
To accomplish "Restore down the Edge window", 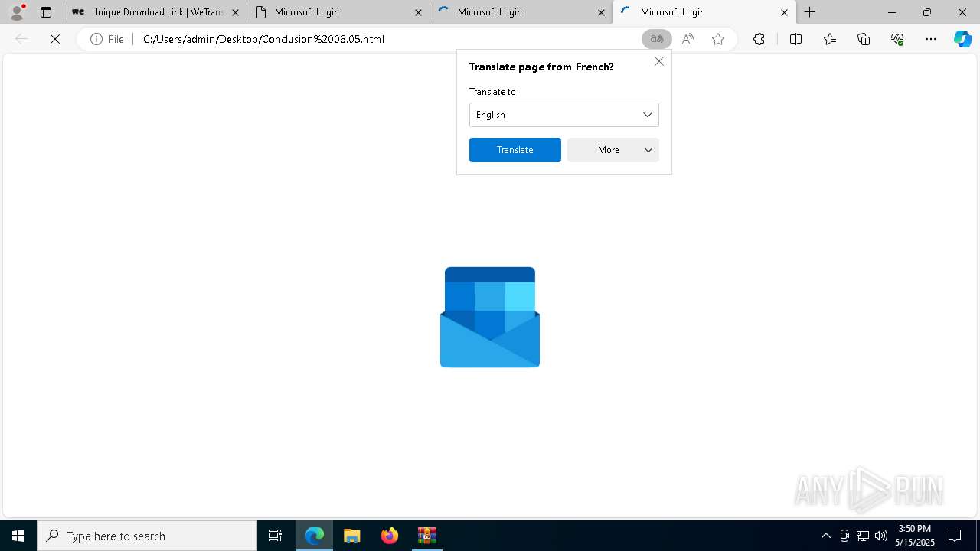I will [x=927, y=12].
